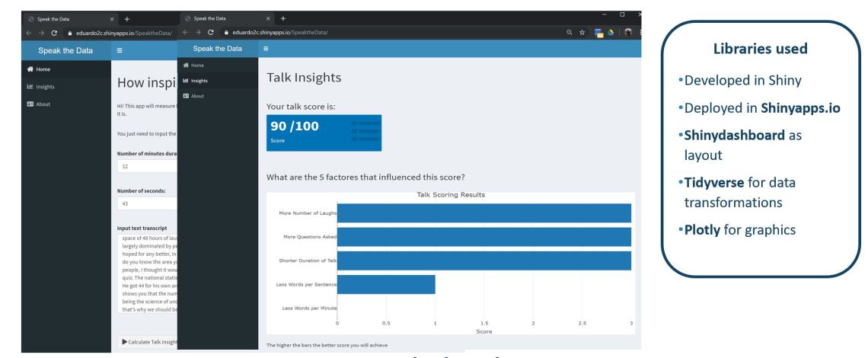The image size is (868, 358).
Task: Click the hamburger sidebar toggle in Talk Insights window
Action: (x=265, y=49)
